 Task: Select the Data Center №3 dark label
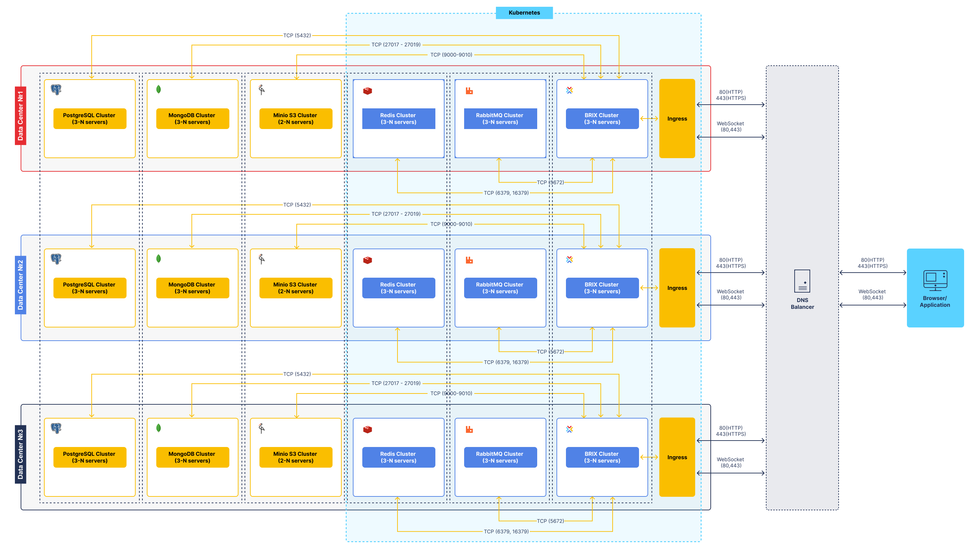(x=21, y=454)
